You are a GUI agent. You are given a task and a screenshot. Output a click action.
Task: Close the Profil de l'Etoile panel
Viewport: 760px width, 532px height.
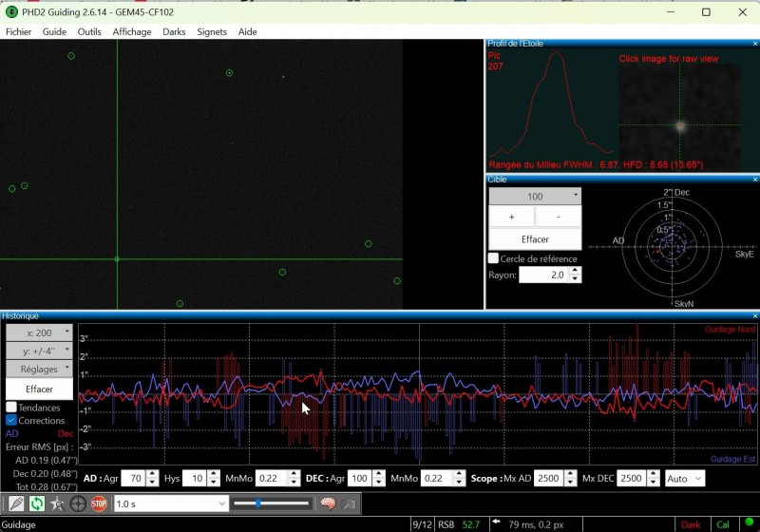click(754, 44)
